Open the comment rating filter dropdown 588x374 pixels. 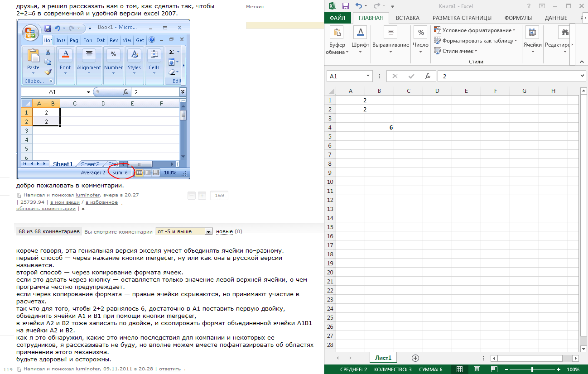pos(208,231)
